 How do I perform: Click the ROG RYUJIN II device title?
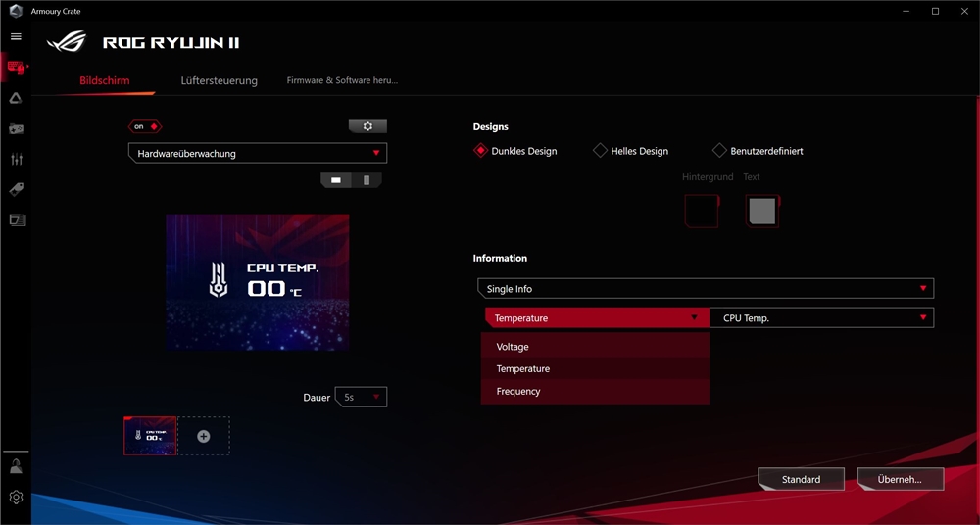(x=171, y=42)
